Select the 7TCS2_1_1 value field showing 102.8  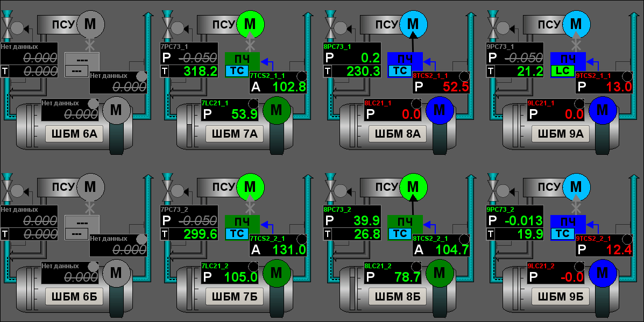[285, 87]
